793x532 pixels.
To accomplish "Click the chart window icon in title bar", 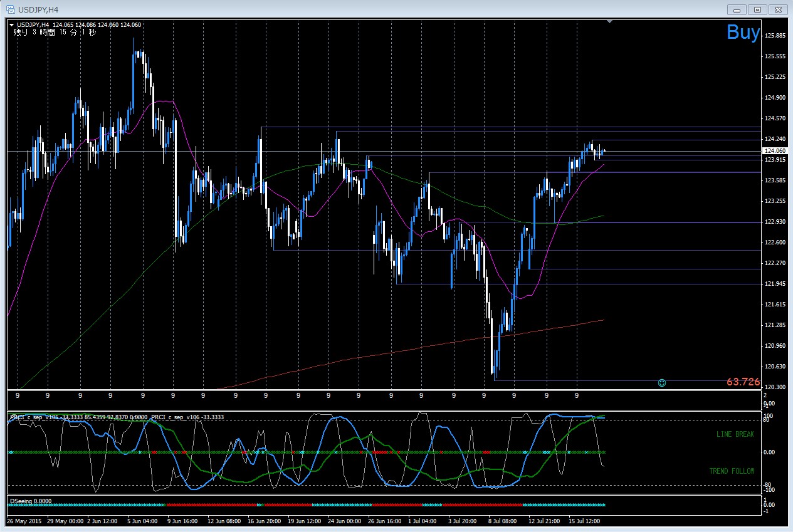I will pyautogui.click(x=11, y=9).
